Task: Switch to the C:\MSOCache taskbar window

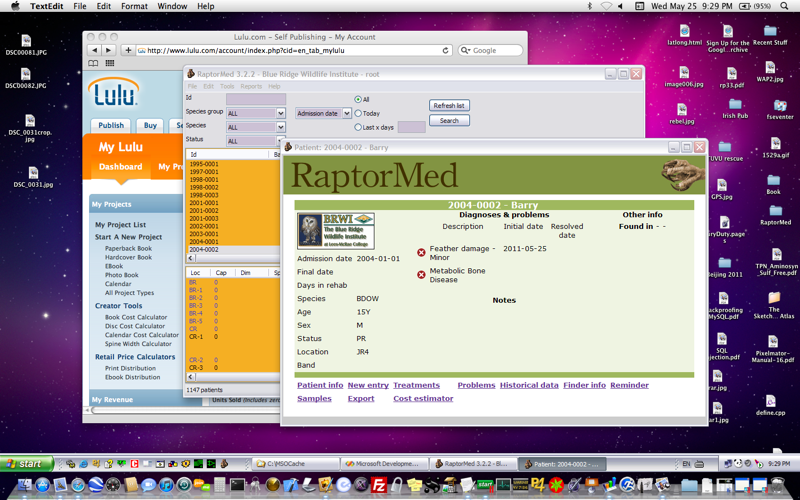Action: coord(296,464)
